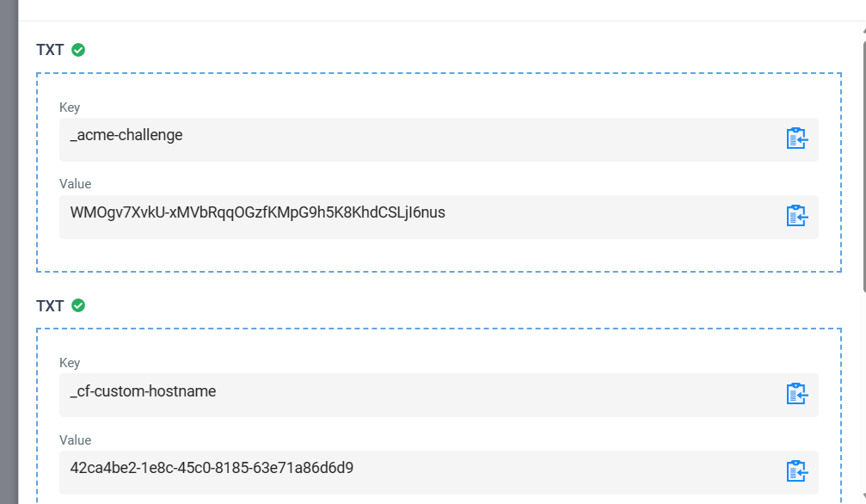Click the green check beside the first TXT
This screenshot has width=866, height=504.
pos(78,50)
